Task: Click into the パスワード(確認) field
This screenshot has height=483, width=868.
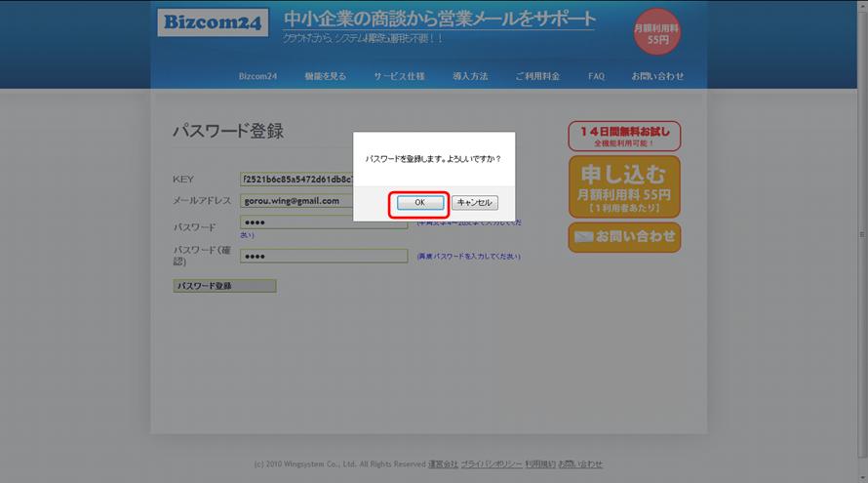Action: [323, 256]
